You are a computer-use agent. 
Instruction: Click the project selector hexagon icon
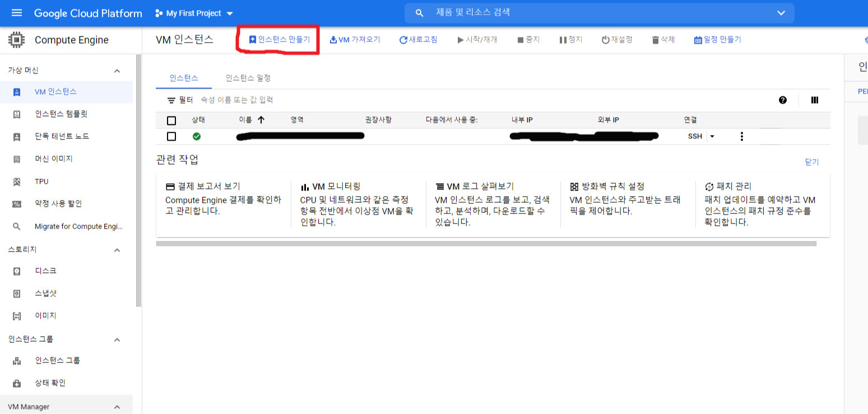coord(159,13)
